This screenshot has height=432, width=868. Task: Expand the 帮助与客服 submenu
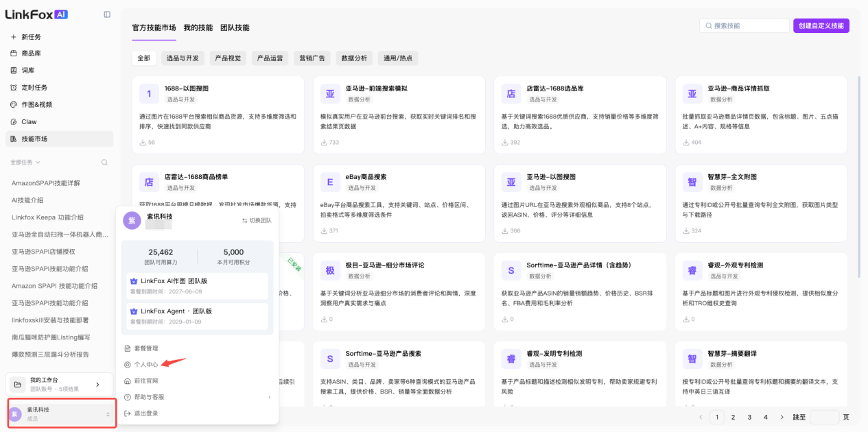[198, 397]
